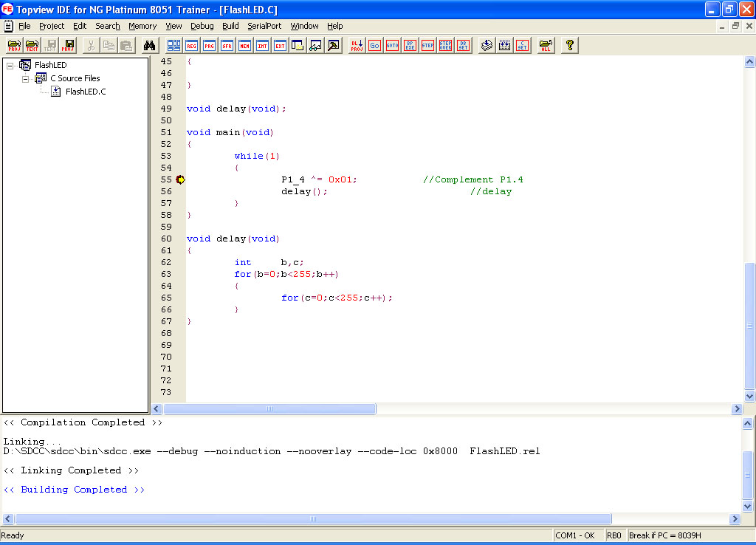This screenshot has height=545, width=756.
Task: Click the Save Project floppy icon
Action: [68, 45]
